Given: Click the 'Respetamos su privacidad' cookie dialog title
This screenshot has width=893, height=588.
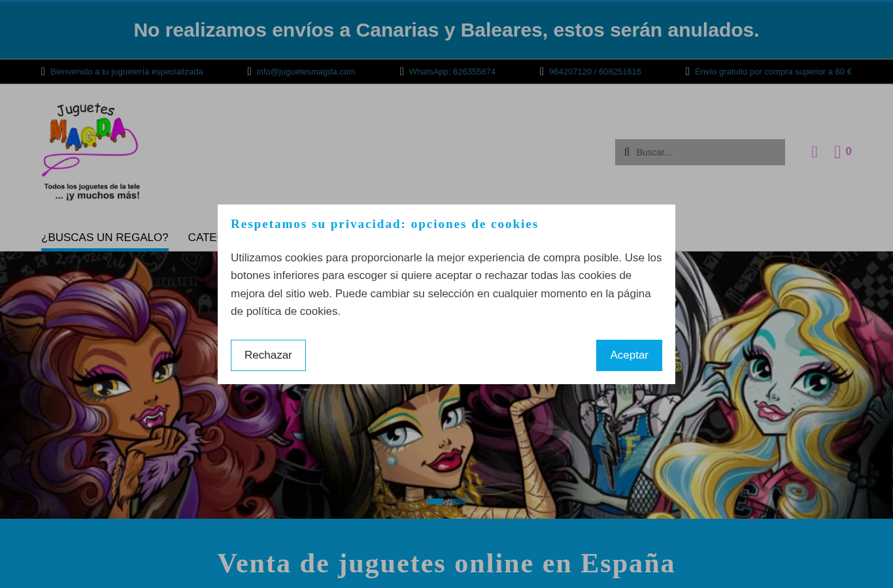Looking at the screenshot, I should [384, 224].
